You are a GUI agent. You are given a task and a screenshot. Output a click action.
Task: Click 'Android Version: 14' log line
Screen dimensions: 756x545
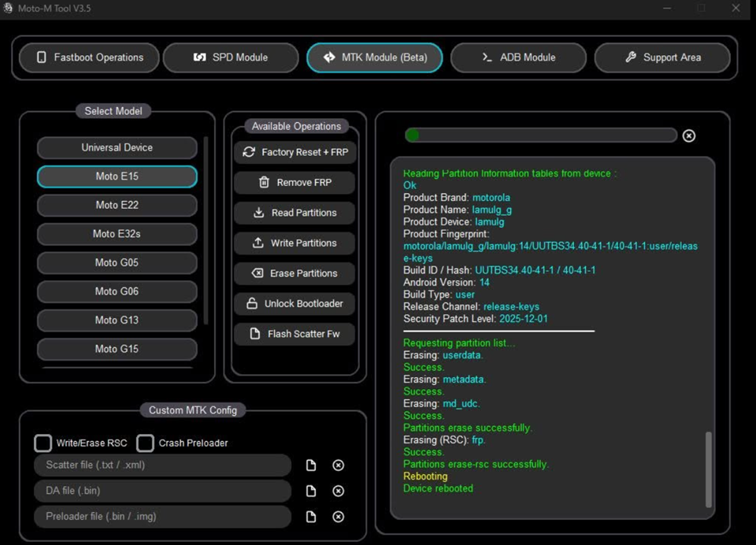(x=447, y=283)
